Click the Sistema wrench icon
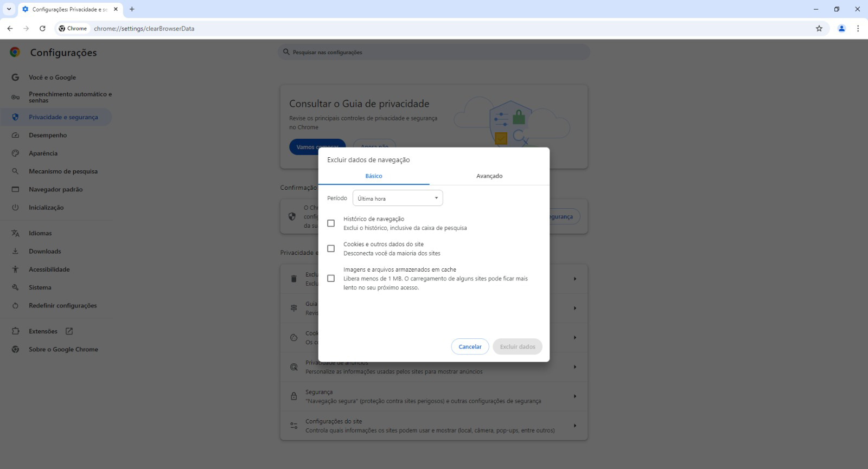 [x=15, y=287]
